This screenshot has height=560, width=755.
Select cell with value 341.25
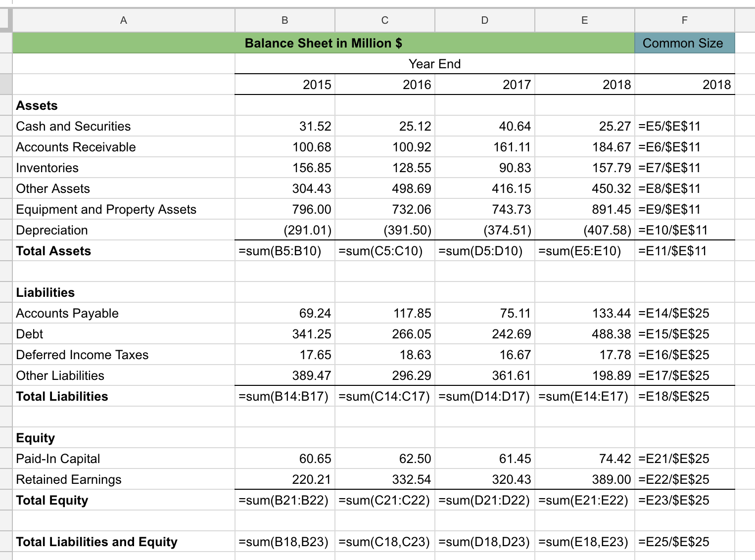(x=285, y=334)
